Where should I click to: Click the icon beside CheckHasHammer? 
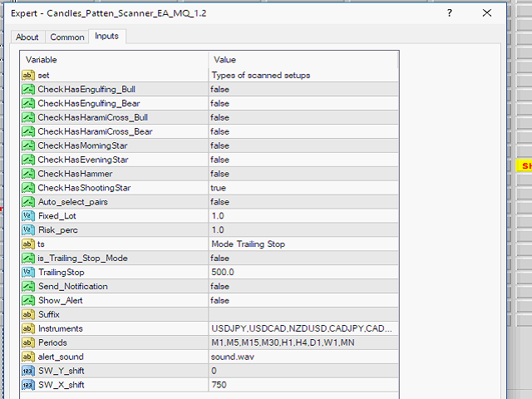pyautogui.click(x=28, y=174)
